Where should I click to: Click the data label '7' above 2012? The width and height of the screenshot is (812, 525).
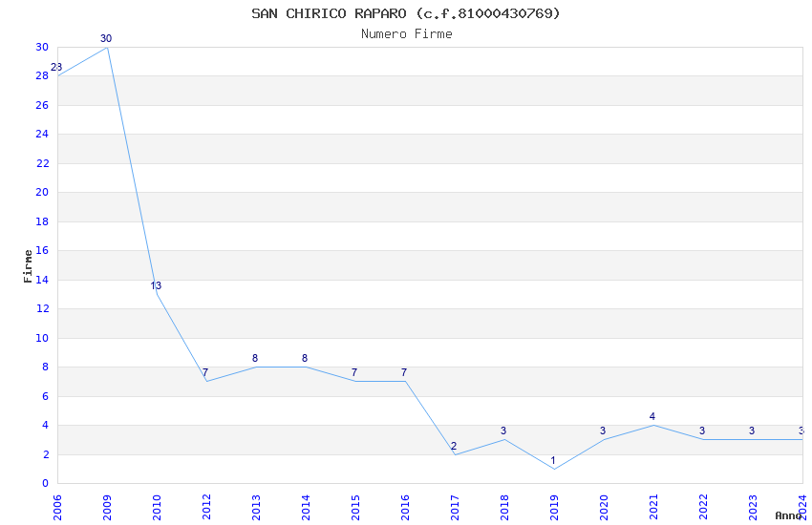[205, 372]
